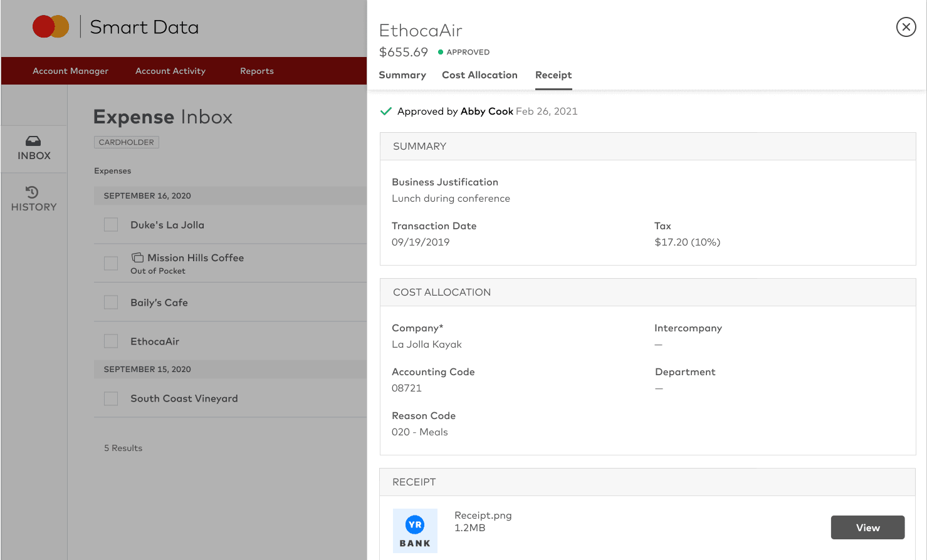
Task: Click the transaction date 09/19/2019
Action: (x=421, y=242)
